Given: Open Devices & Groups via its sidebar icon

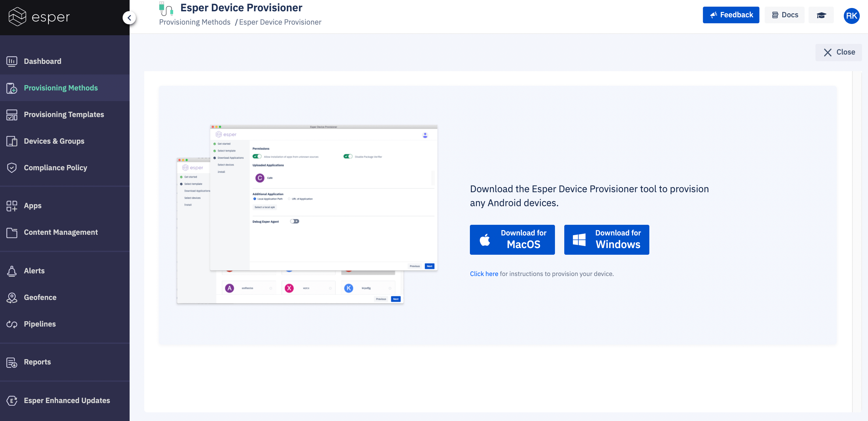Looking at the screenshot, I should [12, 141].
